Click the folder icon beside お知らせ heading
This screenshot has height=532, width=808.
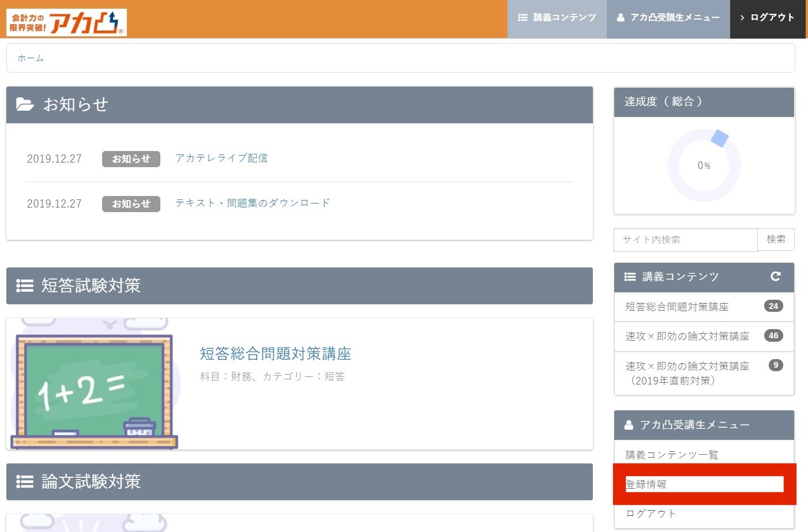pyautogui.click(x=24, y=104)
